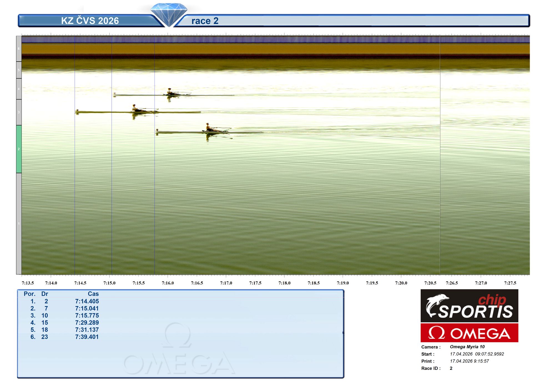Click the blue diamond logo icon
This screenshot has width=555, height=392.
pyautogui.click(x=169, y=14)
